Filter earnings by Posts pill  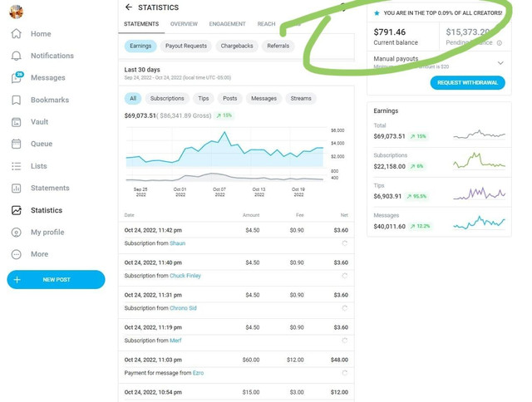point(229,98)
